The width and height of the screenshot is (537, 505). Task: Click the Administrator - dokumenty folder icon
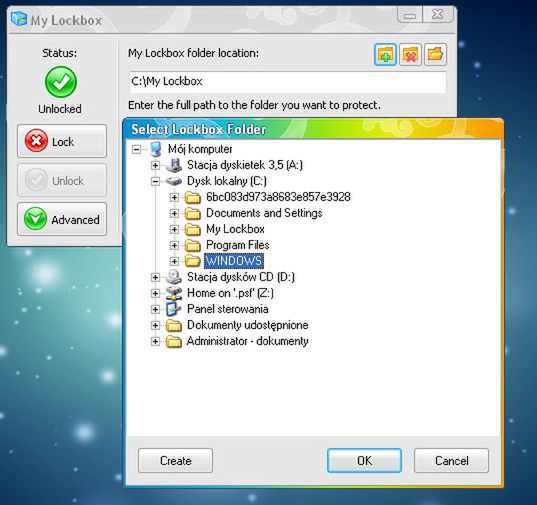[174, 341]
